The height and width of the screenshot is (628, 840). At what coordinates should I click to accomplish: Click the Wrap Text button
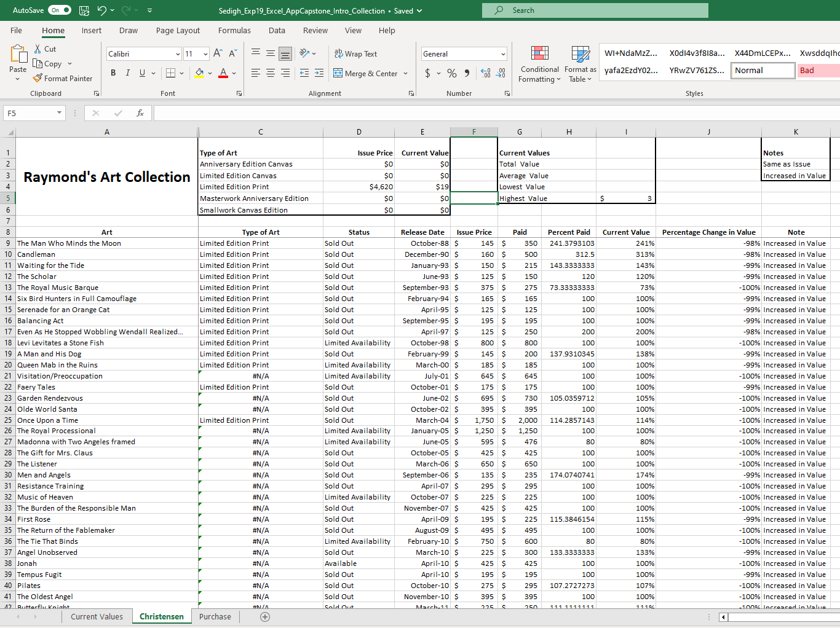355,54
